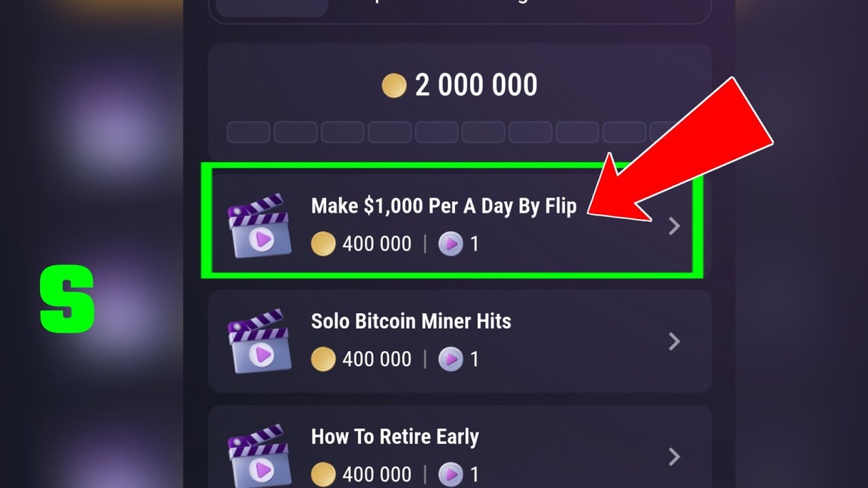Click the coin icon under Make $1,000 task
Image resolution: width=868 pixels, height=488 pixels.
tap(323, 244)
